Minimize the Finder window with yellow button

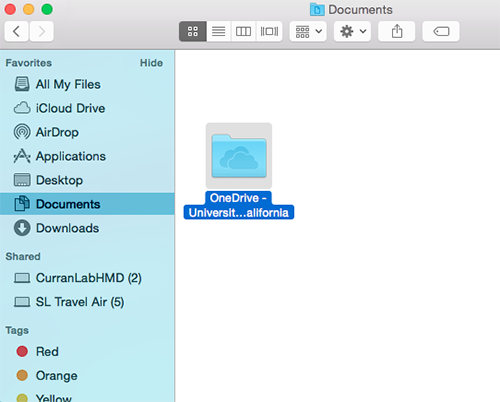pos(29,9)
